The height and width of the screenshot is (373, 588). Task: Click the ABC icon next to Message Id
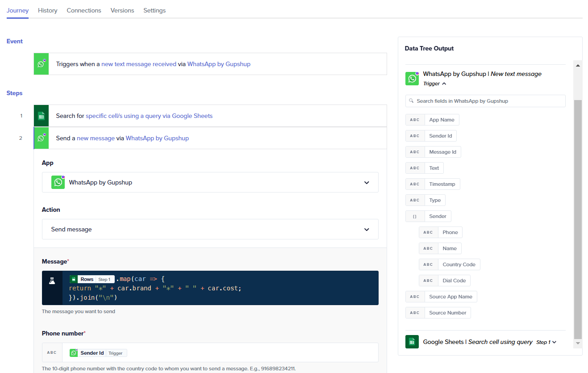415,152
